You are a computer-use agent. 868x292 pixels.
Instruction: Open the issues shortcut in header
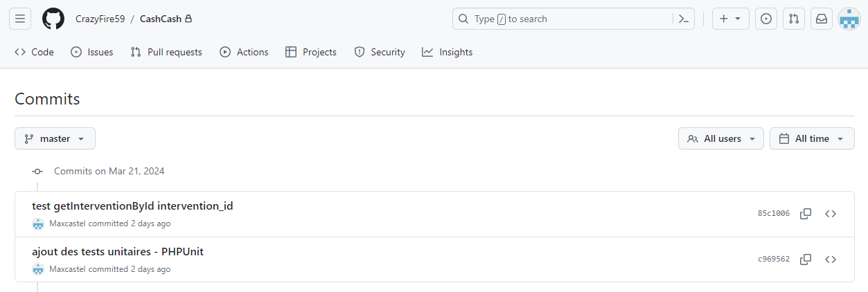(x=765, y=19)
